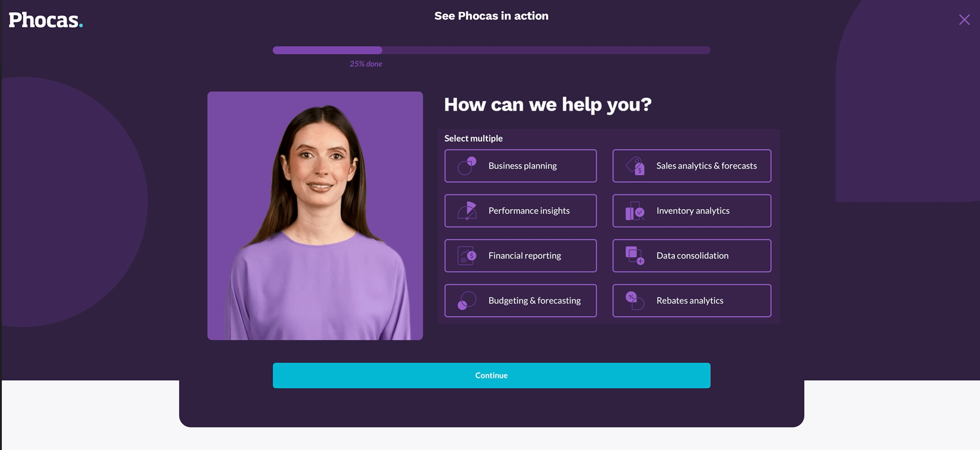Choose the Performance insights option
Screen dimensions: 980x450
(521, 211)
